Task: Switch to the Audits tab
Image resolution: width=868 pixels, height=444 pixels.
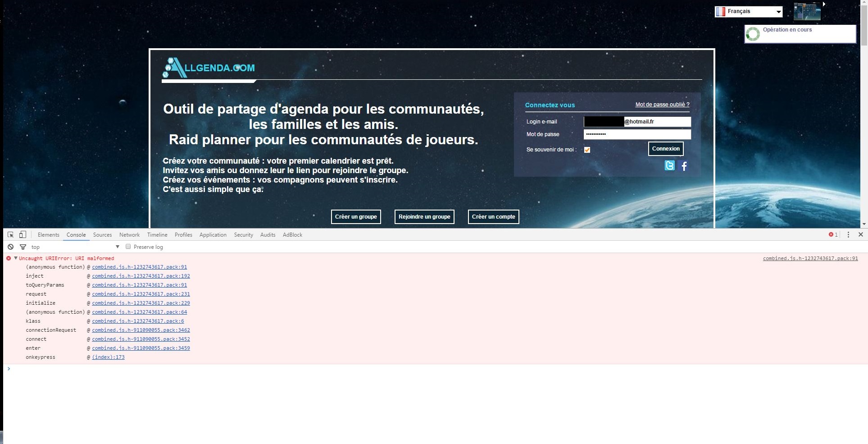Action: tap(268, 234)
